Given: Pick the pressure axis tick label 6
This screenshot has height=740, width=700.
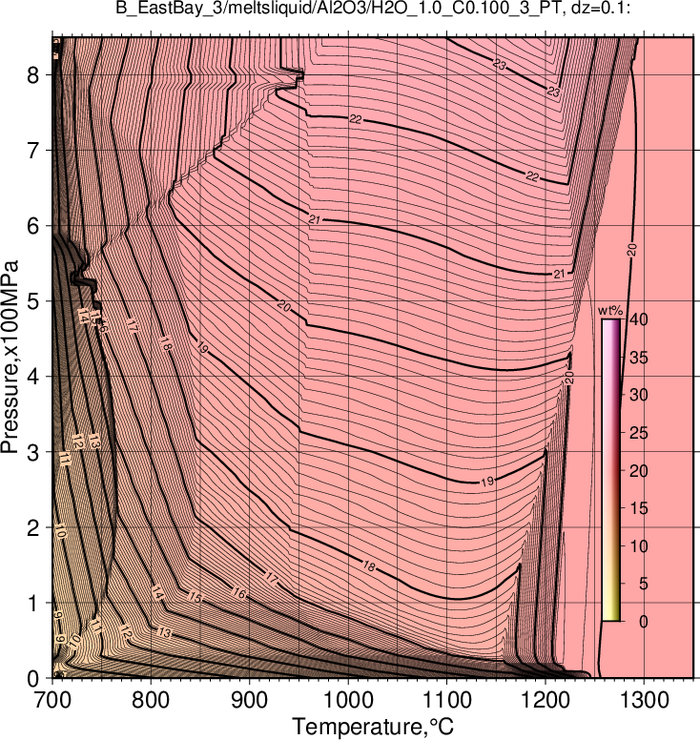Looking at the screenshot, I should tap(32, 226).
